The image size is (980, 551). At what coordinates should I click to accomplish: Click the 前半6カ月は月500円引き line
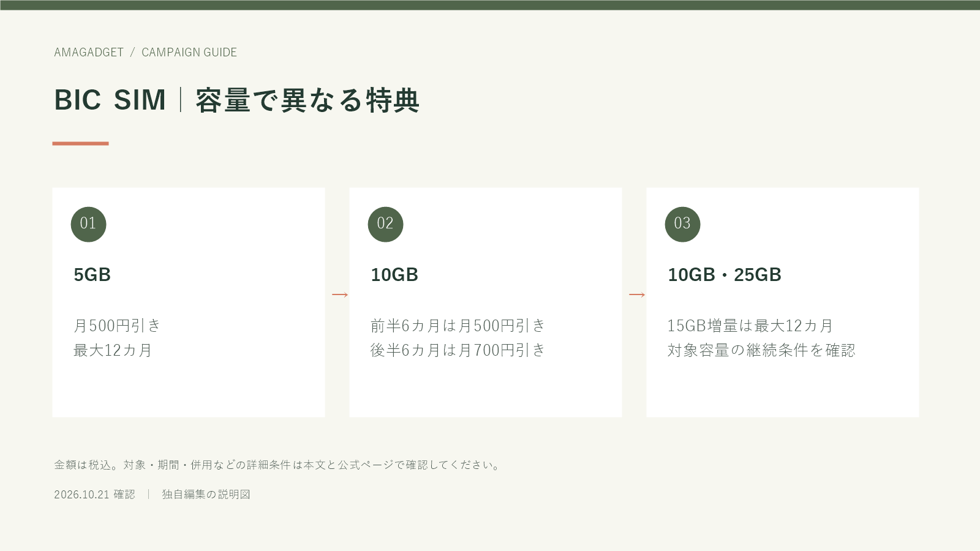(458, 326)
